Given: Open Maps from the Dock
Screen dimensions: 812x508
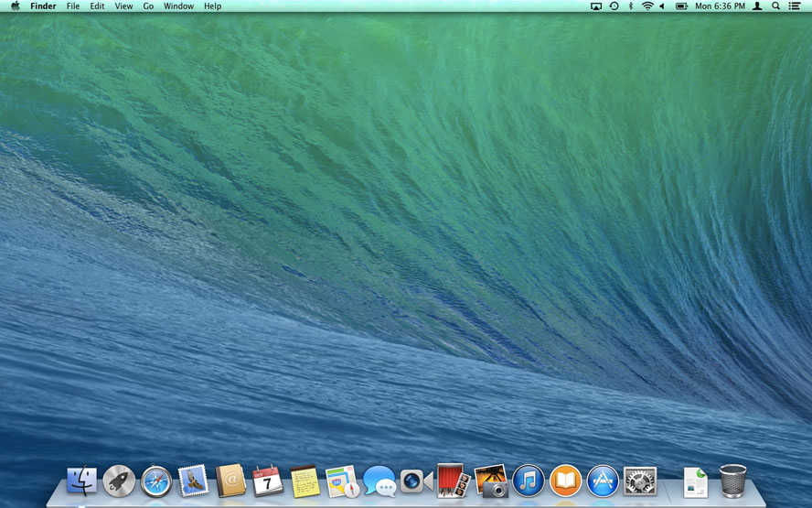Looking at the screenshot, I should (342, 480).
